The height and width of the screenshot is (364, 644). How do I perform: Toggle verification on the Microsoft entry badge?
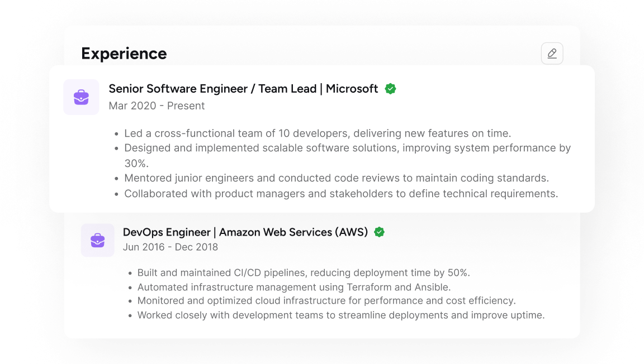click(390, 88)
